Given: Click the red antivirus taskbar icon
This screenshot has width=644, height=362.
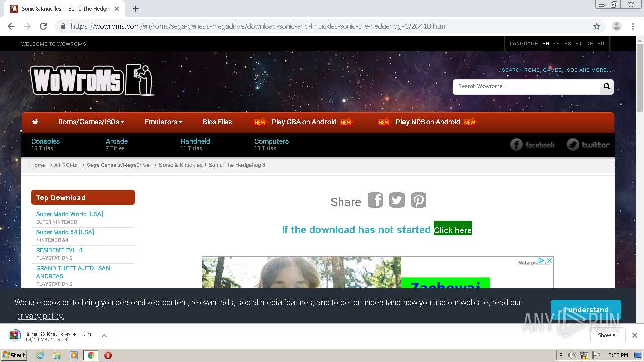Looking at the screenshot, I should tap(108, 355).
